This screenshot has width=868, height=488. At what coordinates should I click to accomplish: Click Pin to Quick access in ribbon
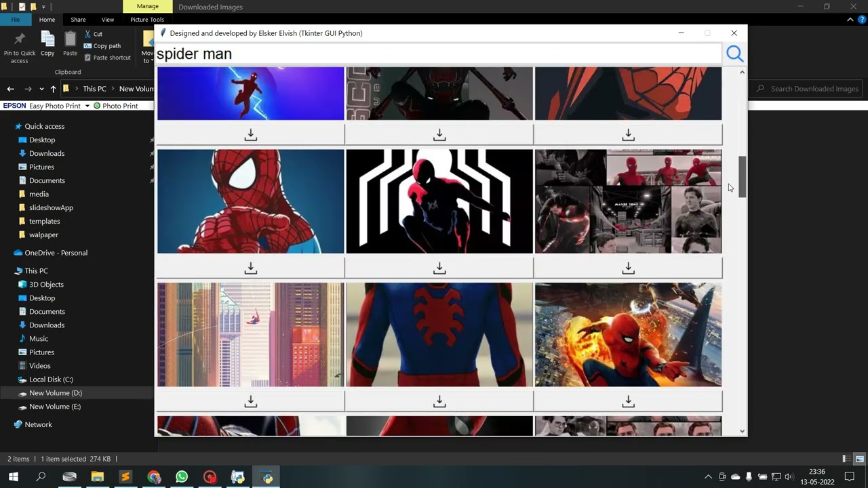click(x=20, y=47)
